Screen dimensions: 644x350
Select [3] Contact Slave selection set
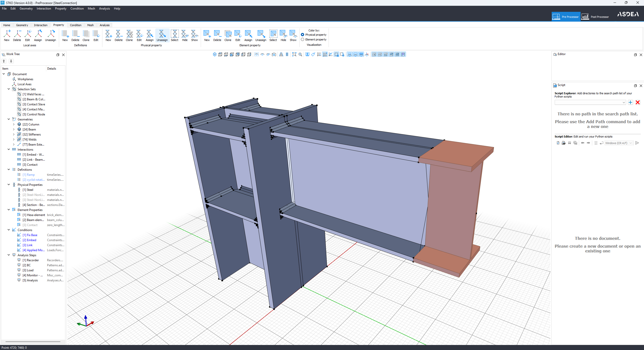34,104
